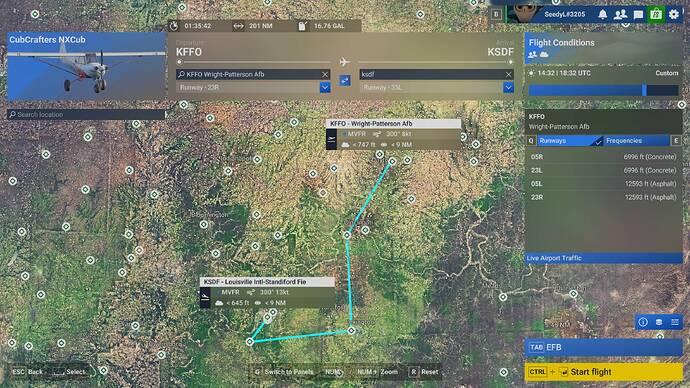
Task: Open the Flight Conditions panel
Action: tap(603, 48)
